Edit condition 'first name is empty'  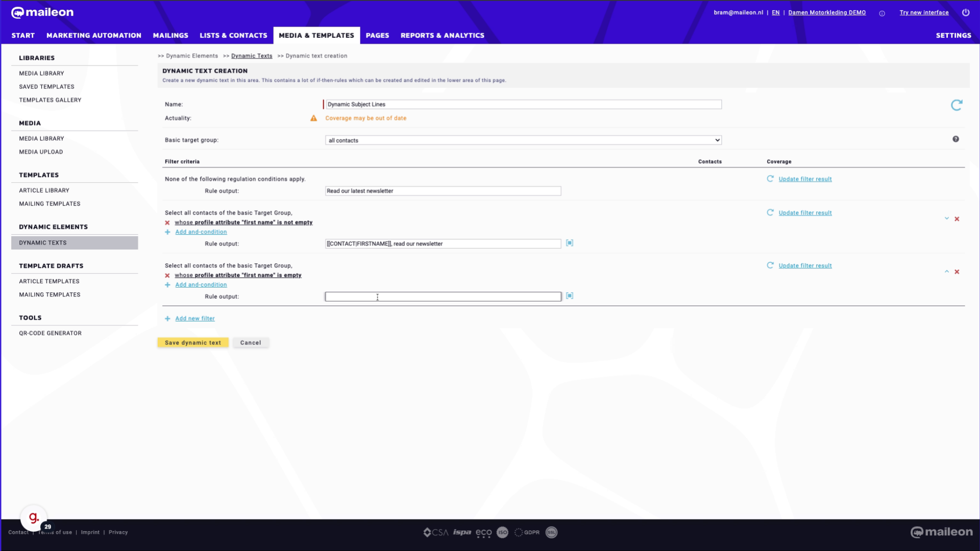[x=238, y=275]
